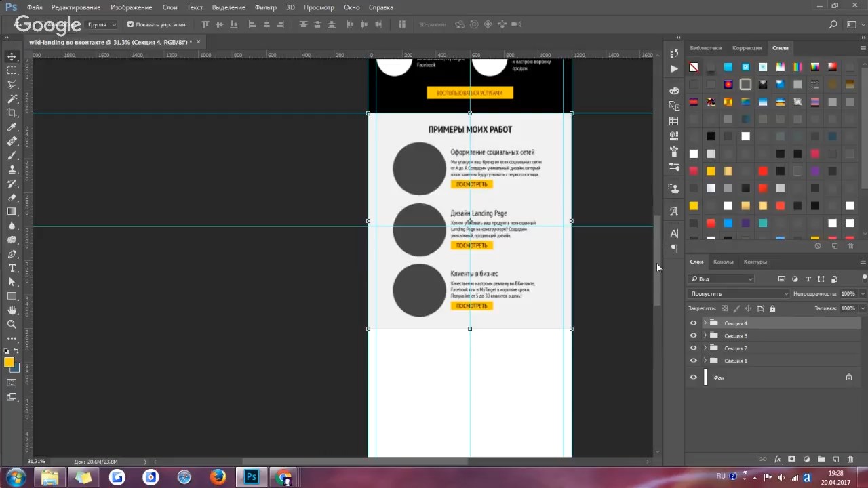Image resolution: width=868 pixels, height=488 pixels.
Task: Click the background dark blue color swatch
Action: pos(16,369)
